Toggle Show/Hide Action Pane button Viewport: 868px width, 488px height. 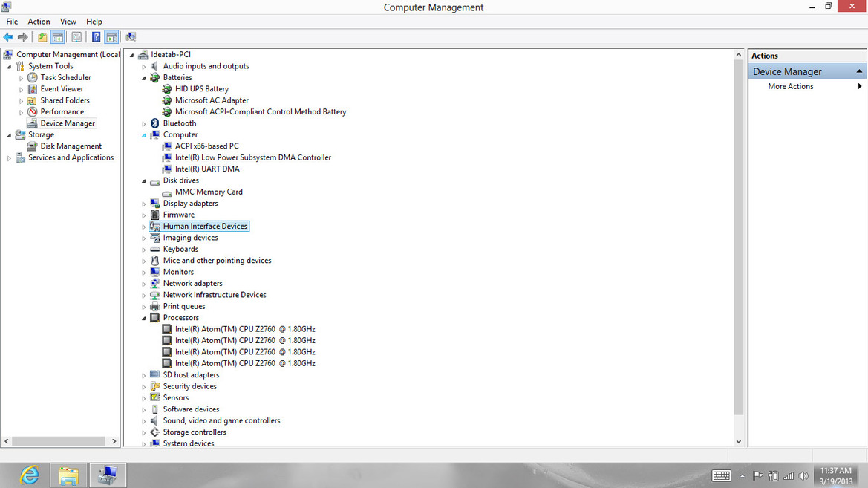(x=111, y=37)
